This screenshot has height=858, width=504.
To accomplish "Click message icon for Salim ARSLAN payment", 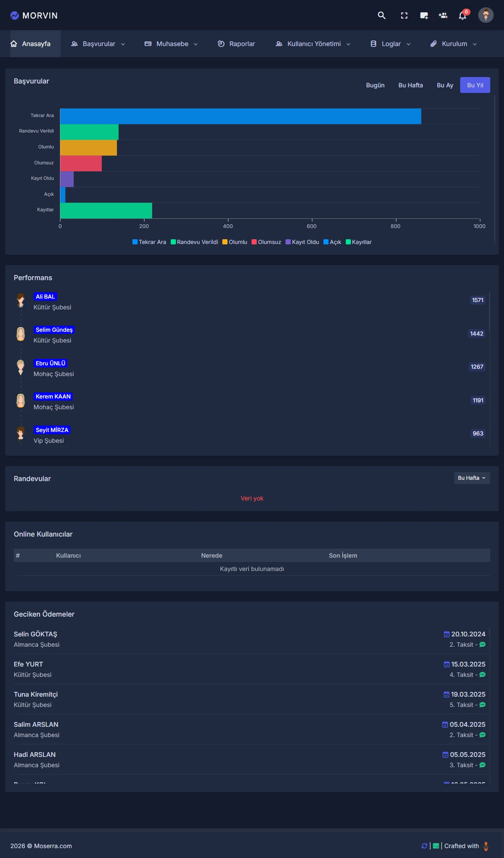I will pos(482,735).
